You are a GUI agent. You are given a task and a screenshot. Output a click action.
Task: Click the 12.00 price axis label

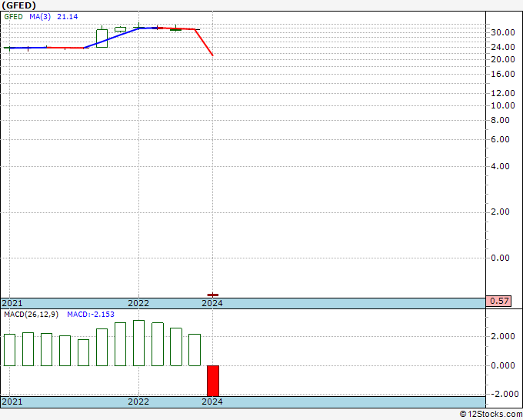tap(503, 93)
